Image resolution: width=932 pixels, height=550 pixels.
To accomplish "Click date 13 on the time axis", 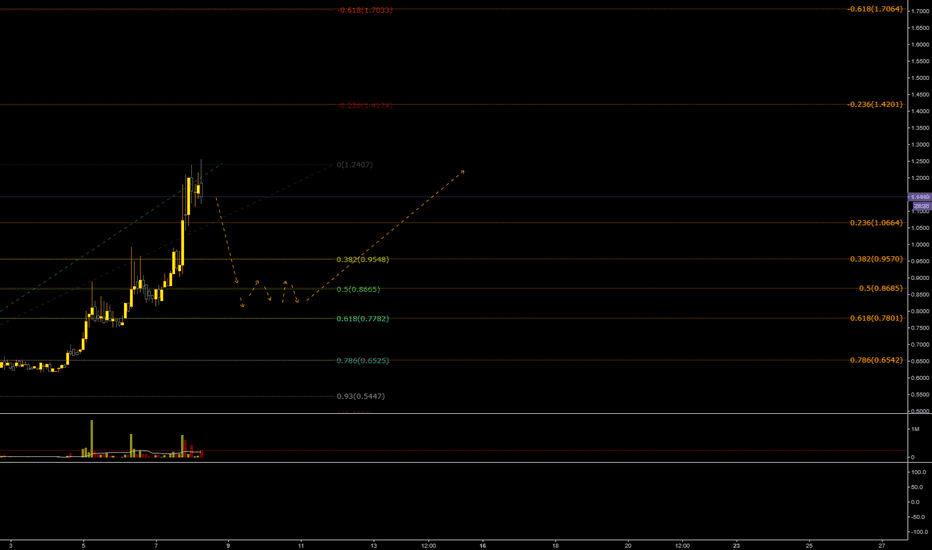I will (373, 545).
